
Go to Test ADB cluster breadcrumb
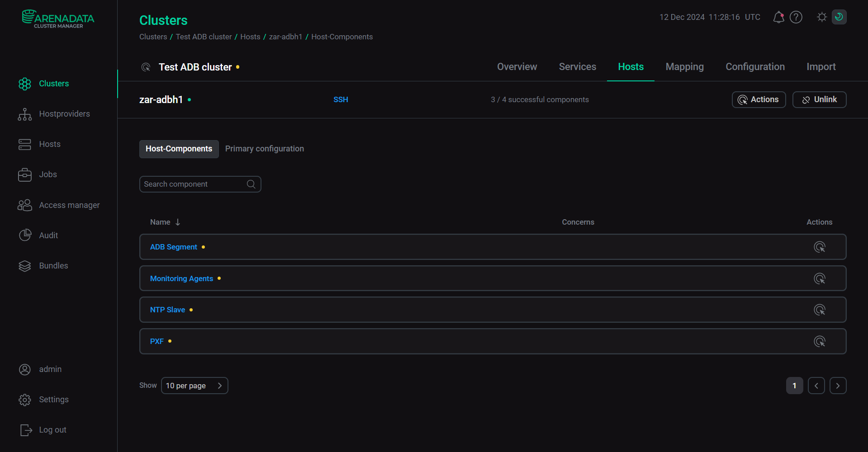tap(204, 37)
